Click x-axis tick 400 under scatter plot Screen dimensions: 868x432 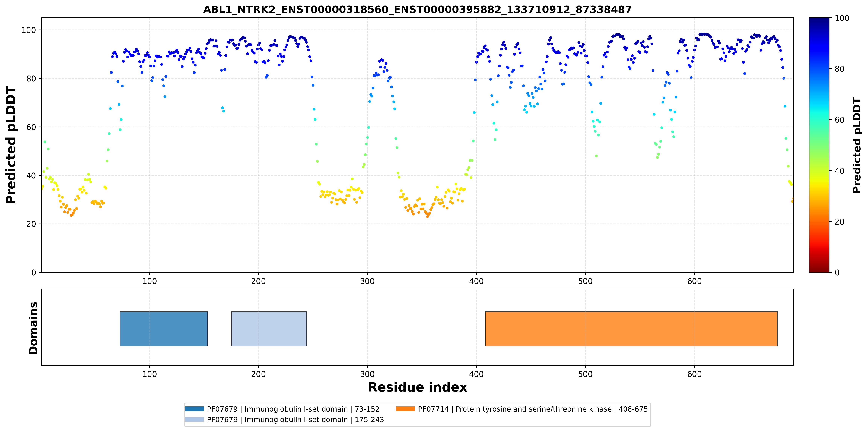pos(476,281)
